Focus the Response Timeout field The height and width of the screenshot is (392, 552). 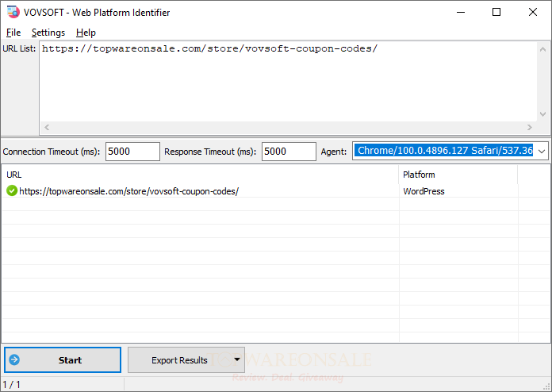tap(289, 152)
